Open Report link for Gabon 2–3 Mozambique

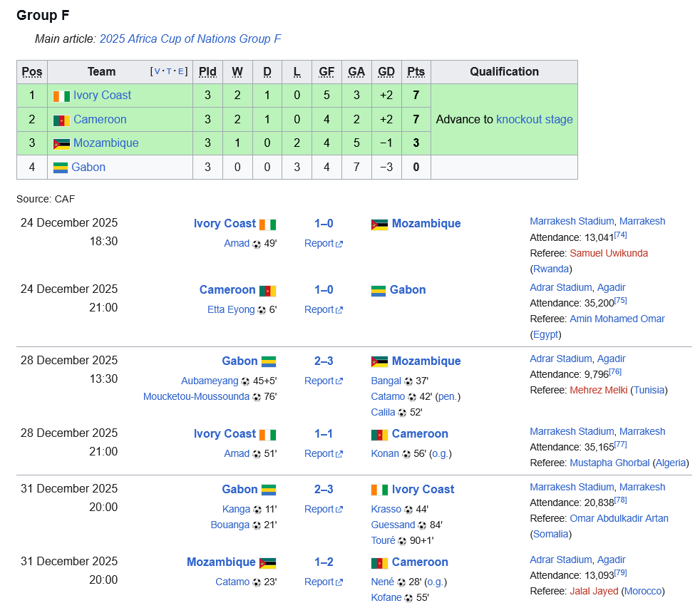tap(323, 381)
